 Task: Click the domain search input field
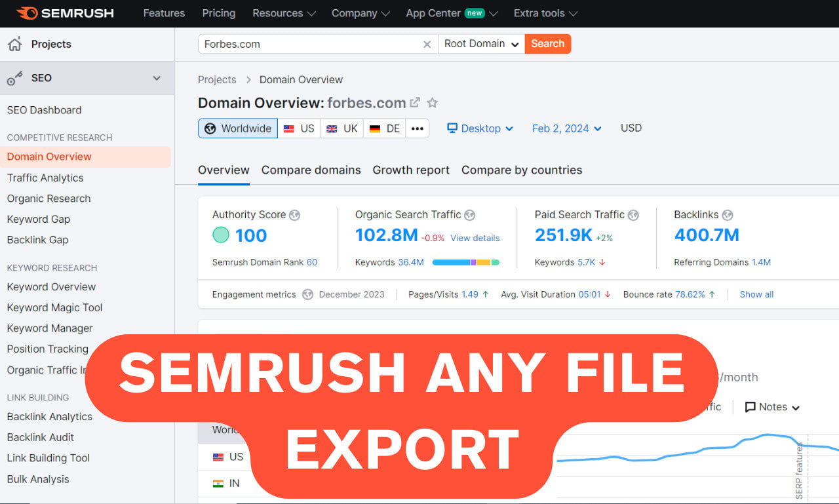click(x=308, y=44)
